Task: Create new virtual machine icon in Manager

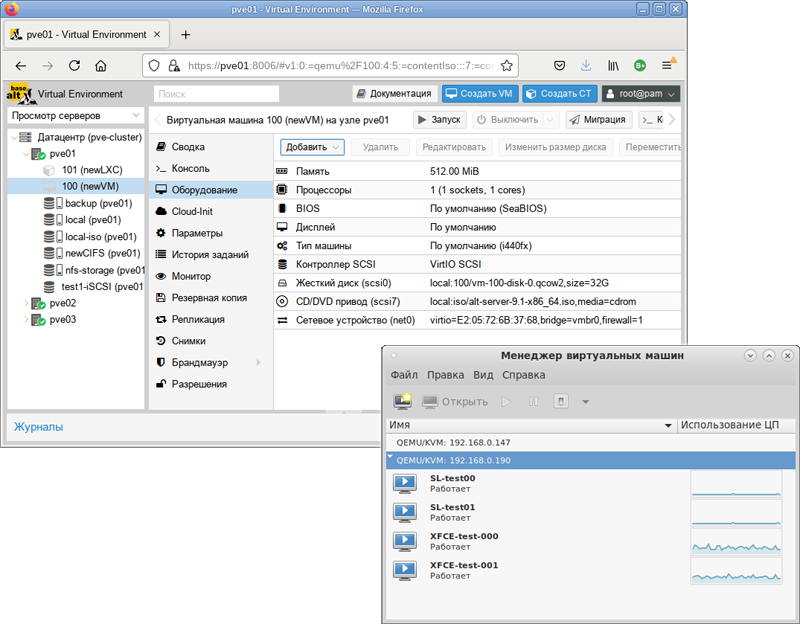Action: pos(403,402)
